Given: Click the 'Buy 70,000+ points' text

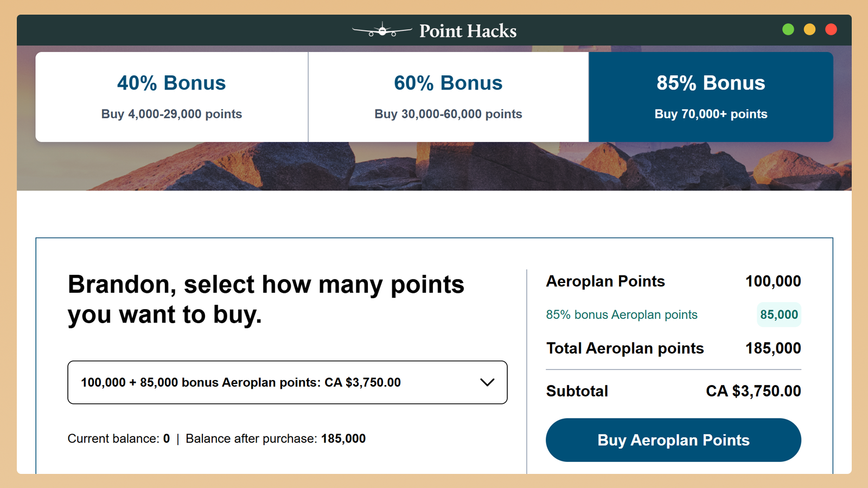Looking at the screenshot, I should pyautogui.click(x=711, y=114).
